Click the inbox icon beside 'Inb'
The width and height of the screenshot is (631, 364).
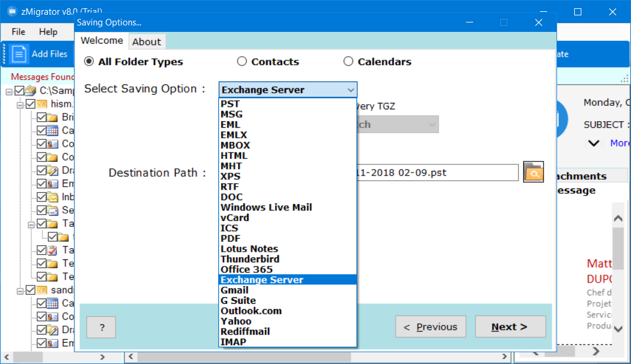(52, 197)
